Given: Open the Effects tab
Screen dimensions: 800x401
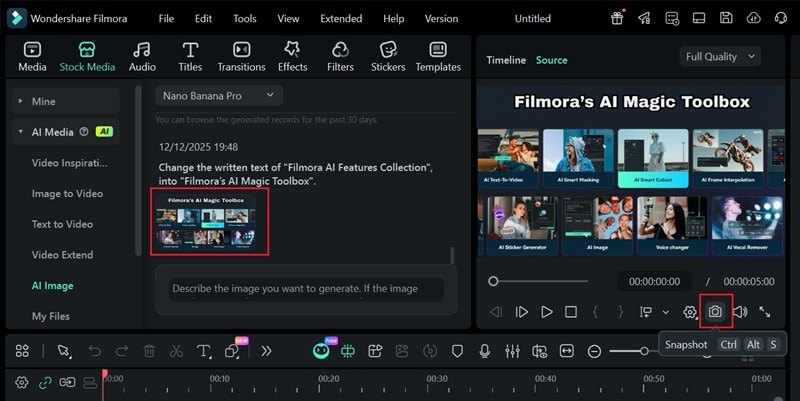Looking at the screenshot, I should [x=292, y=57].
